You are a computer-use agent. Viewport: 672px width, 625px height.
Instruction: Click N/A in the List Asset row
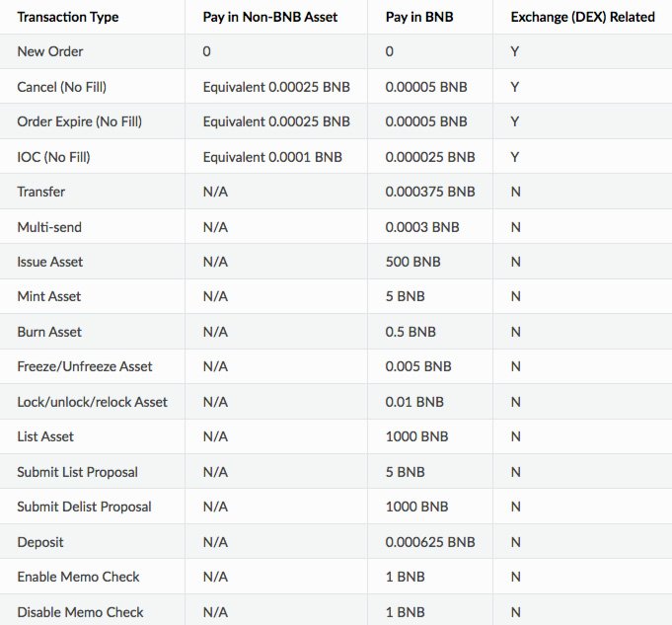(215, 436)
